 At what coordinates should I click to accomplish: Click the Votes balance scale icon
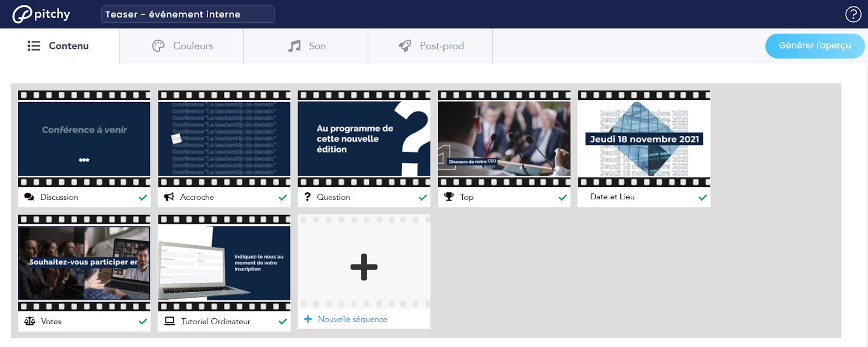click(30, 321)
